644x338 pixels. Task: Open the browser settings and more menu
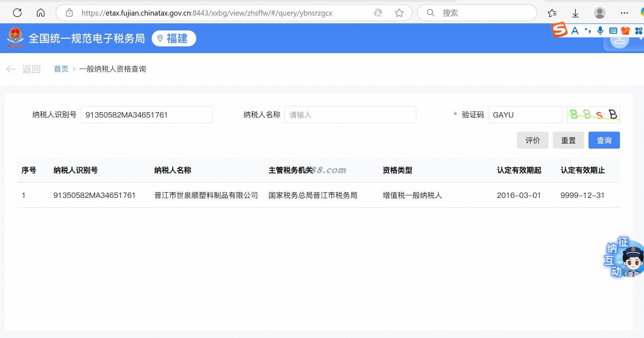tap(624, 13)
